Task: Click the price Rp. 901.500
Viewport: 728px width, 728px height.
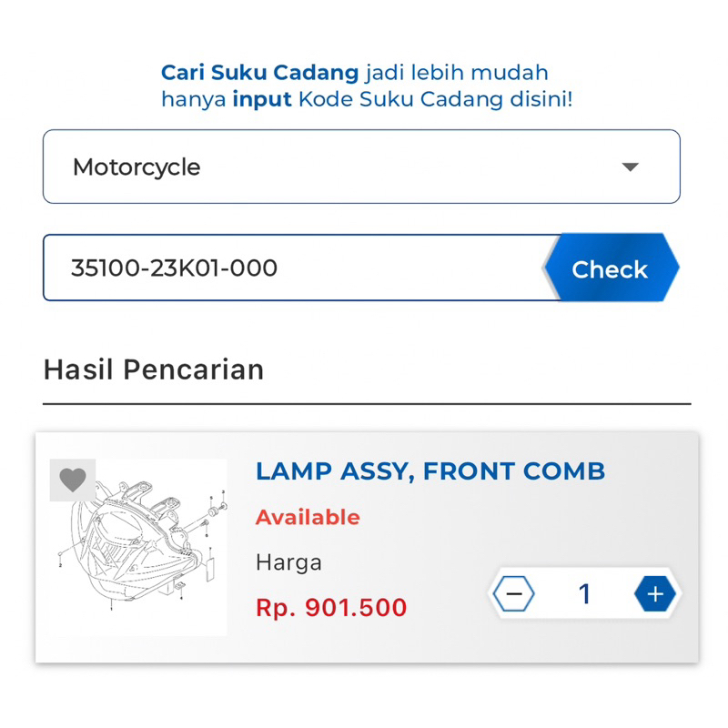Action: (331, 608)
